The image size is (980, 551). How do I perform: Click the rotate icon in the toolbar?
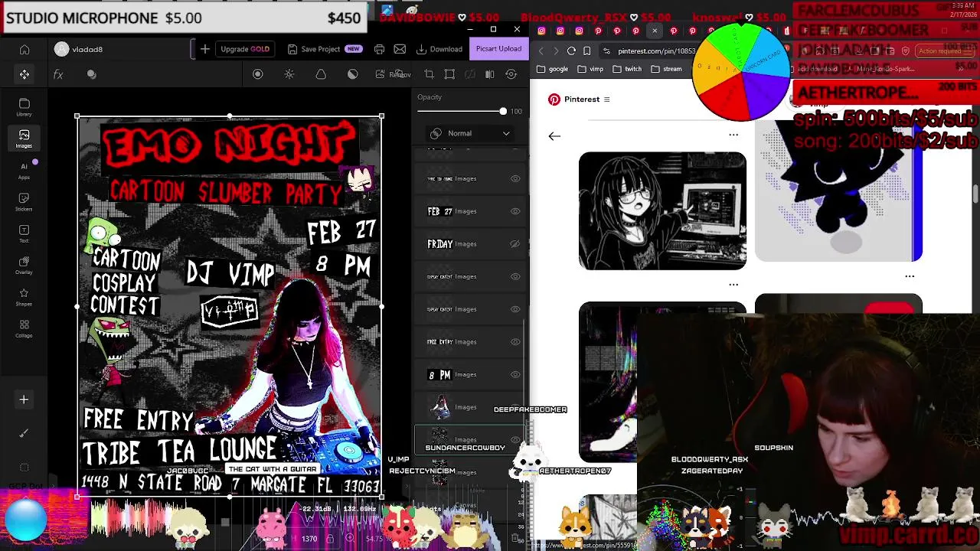pos(511,74)
